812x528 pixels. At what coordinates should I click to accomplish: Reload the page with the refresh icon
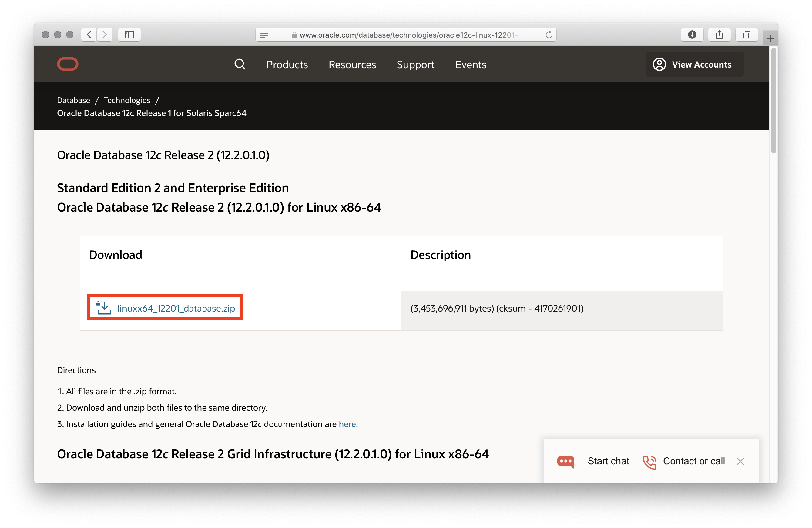(x=549, y=35)
